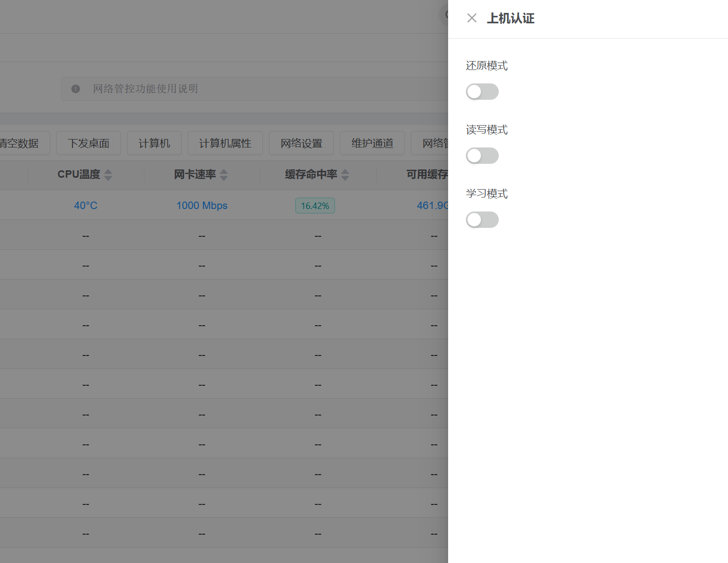
Task: Close the 上机认证 side panel
Action: 471,18
